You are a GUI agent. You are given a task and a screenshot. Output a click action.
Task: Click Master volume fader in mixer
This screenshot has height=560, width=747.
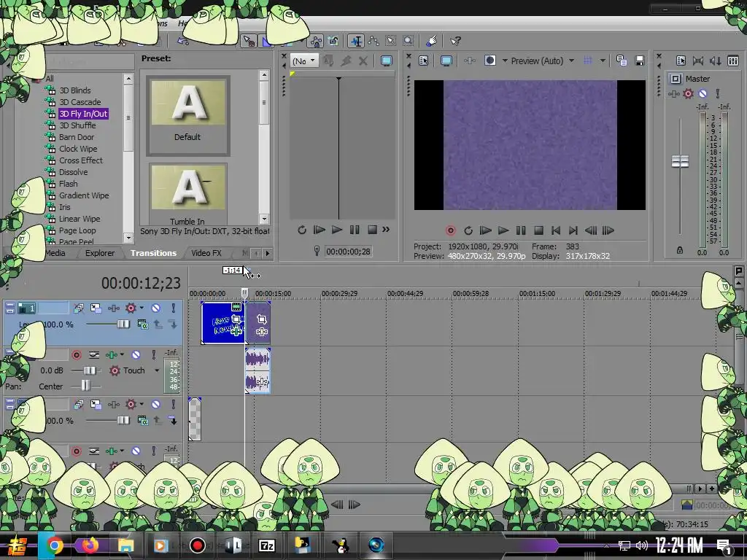click(680, 161)
